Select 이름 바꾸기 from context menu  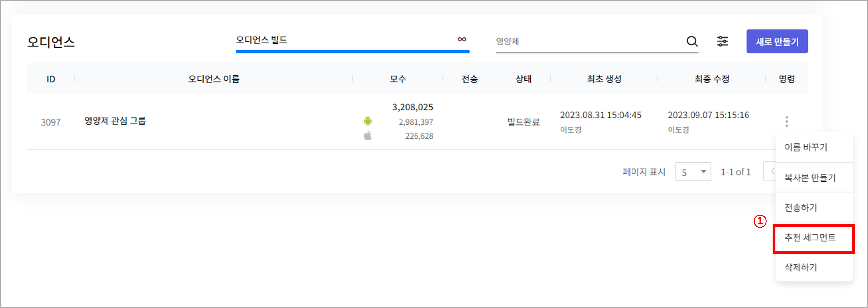pos(806,147)
